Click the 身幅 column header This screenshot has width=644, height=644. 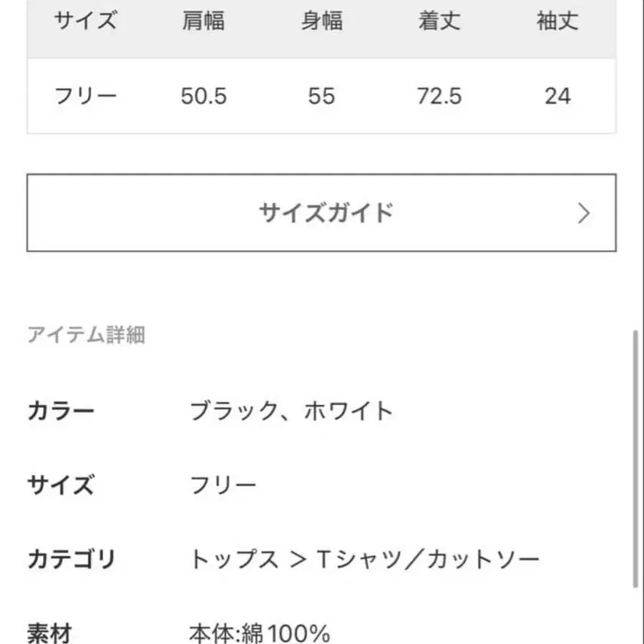[321, 21]
